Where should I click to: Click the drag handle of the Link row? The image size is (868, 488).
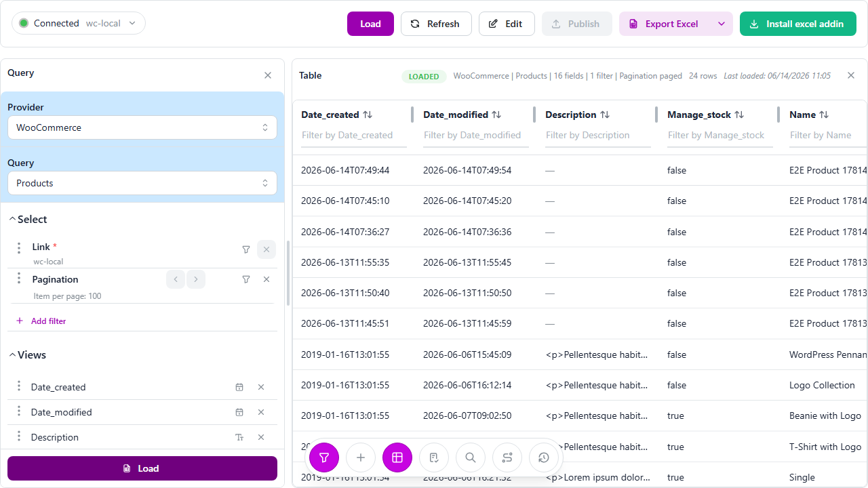tap(19, 247)
